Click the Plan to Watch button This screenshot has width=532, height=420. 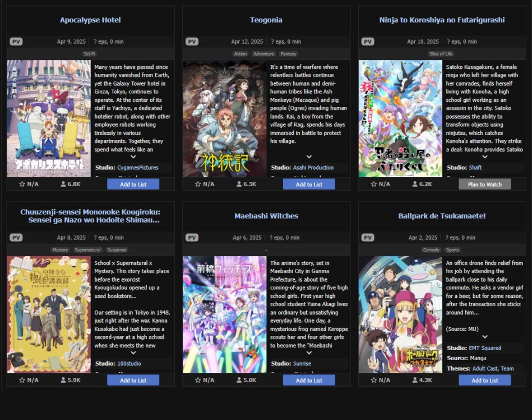point(485,184)
